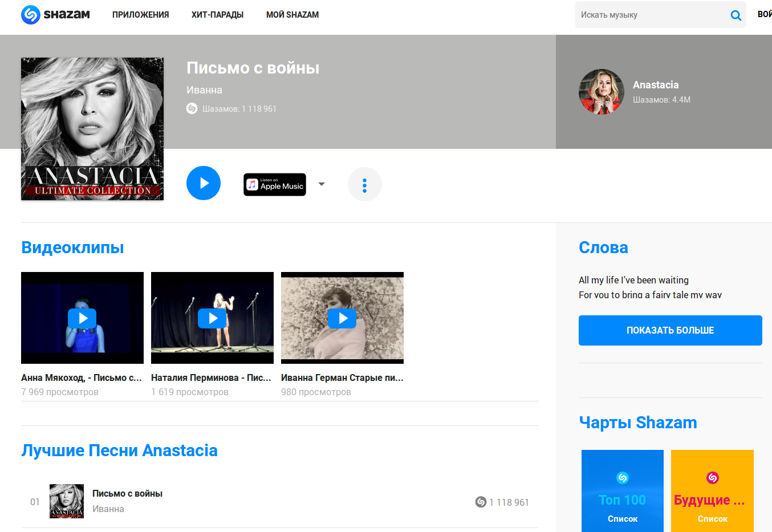Play the Наталия Перминова video clip
Image resolution: width=772 pixels, height=532 pixels.
212,318
